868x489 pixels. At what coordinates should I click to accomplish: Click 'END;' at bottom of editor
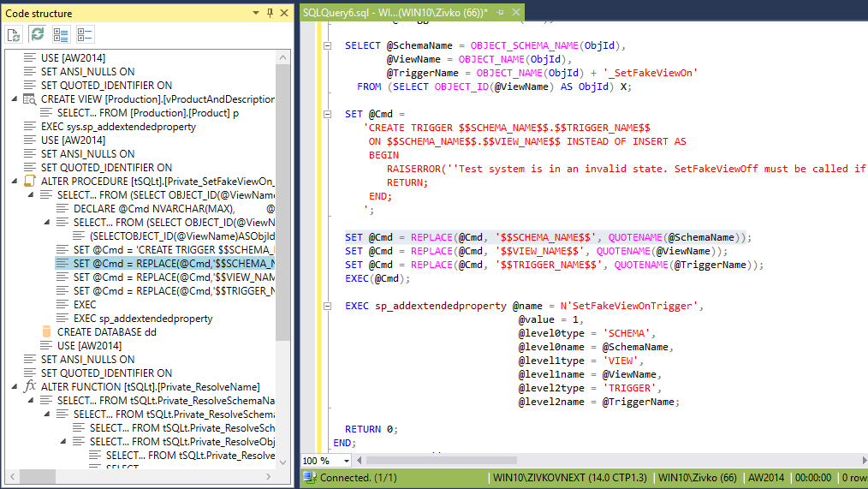click(x=344, y=443)
